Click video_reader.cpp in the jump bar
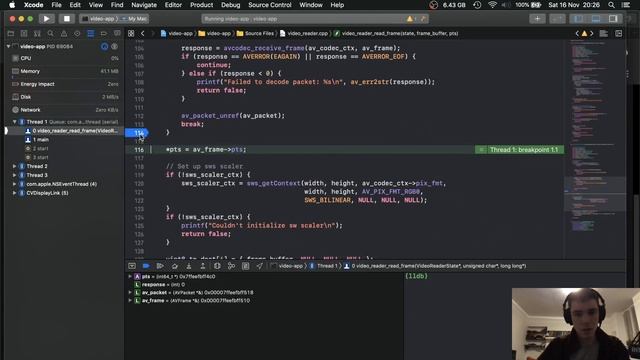This screenshot has width=640, height=360. coord(304,33)
